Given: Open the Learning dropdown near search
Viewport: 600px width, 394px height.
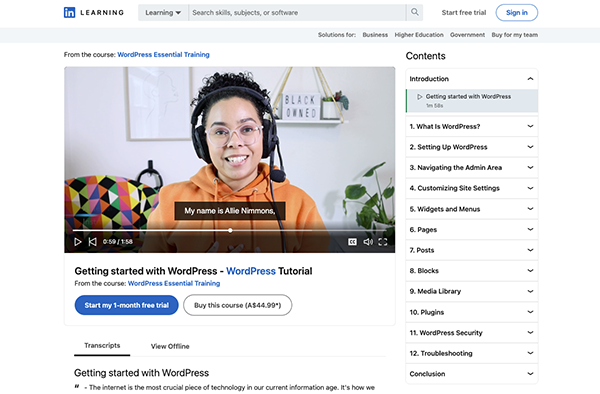Looking at the screenshot, I should click(163, 13).
